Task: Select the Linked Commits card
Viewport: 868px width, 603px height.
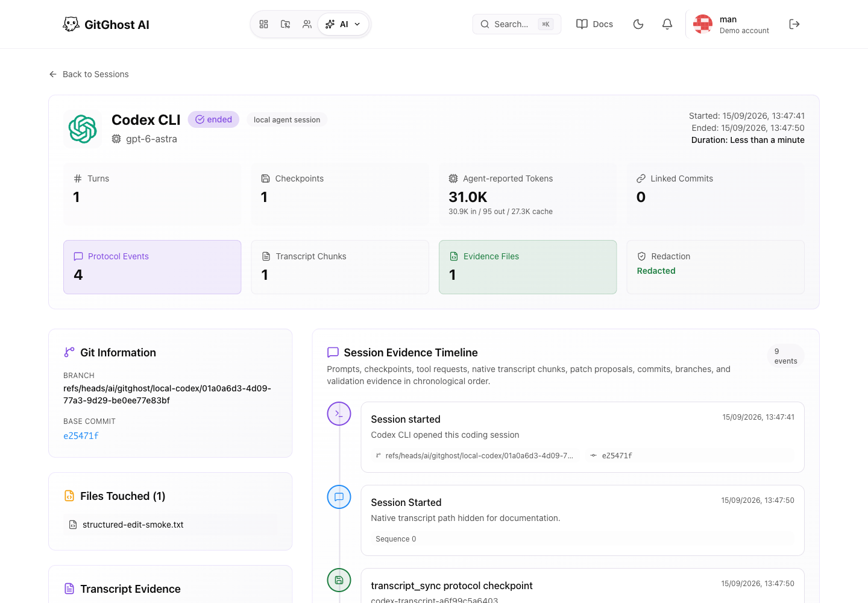Action: pyautogui.click(x=715, y=194)
